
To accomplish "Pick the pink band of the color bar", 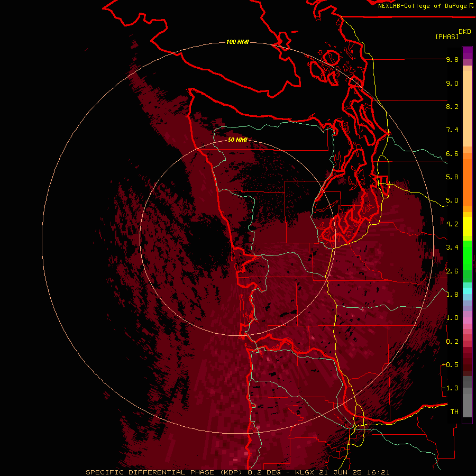I will pos(467,321).
